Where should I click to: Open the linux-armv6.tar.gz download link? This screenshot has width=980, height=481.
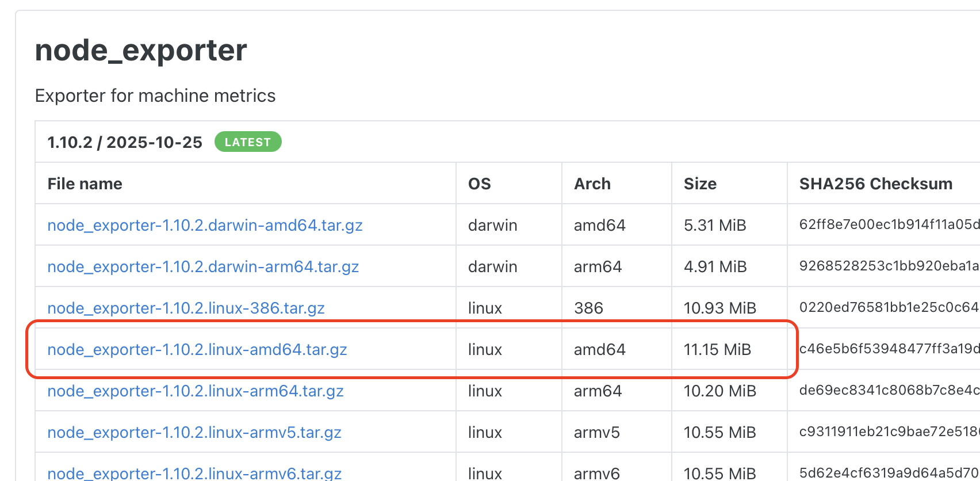[x=194, y=473]
